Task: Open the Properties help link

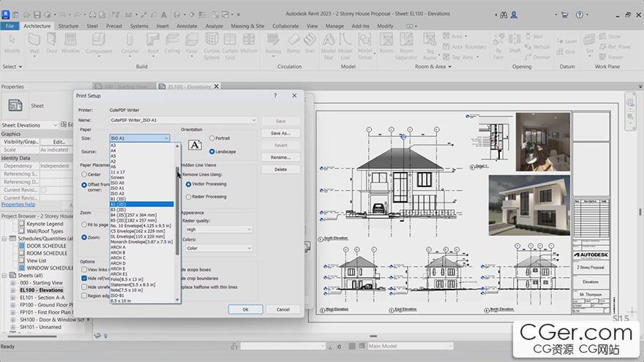Action: pyautogui.click(x=18, y=204)
